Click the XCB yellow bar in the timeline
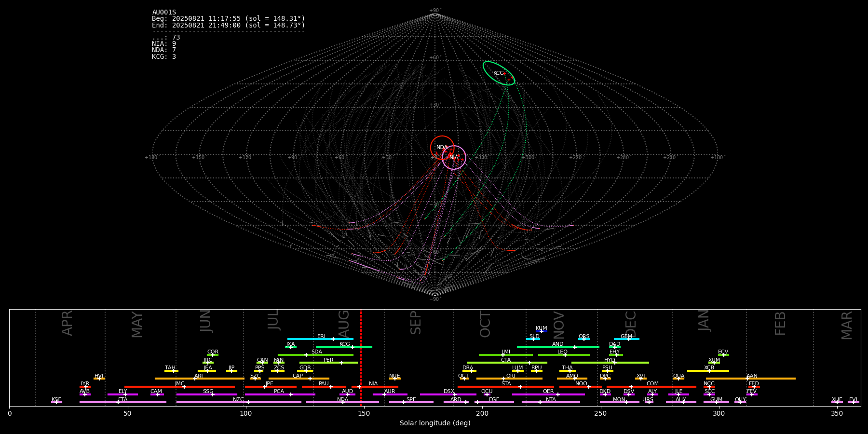 pos(708,371)
